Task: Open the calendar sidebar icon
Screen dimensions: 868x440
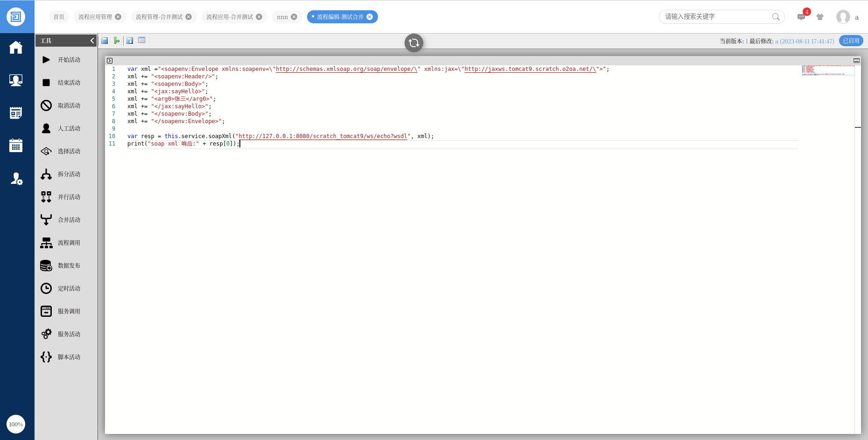Action: [x=16, y=146]
